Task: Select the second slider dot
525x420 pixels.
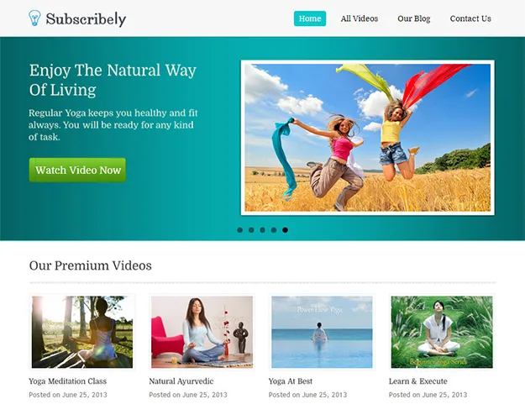Action: click(x=251, y=230)
